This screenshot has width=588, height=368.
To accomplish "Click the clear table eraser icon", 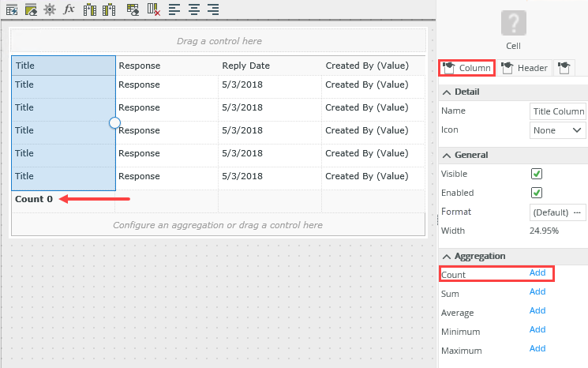I will [x=133, y=9].
